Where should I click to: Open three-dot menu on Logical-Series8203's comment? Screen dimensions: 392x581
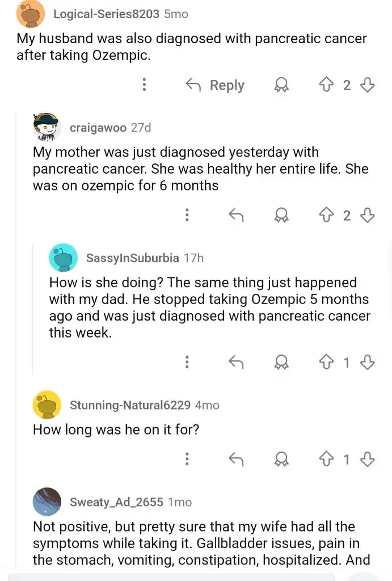click(x=145, y=85)
